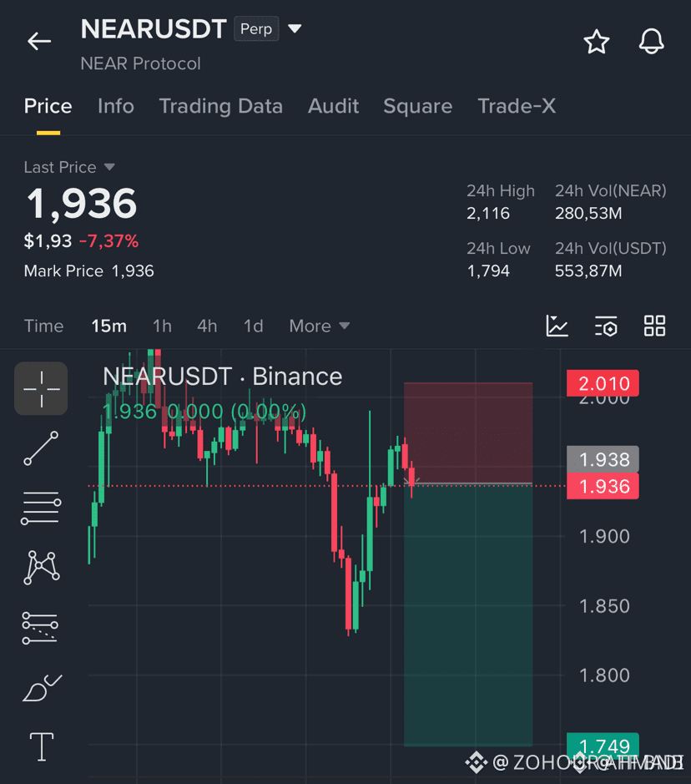Expand the Last Price dropdown

point(109,166)
